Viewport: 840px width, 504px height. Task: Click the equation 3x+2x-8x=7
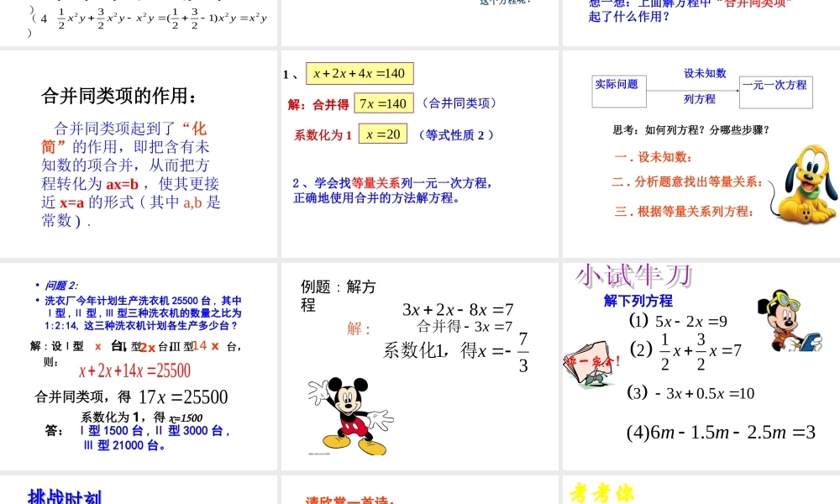pyautogui.click(x=458, y=310)
